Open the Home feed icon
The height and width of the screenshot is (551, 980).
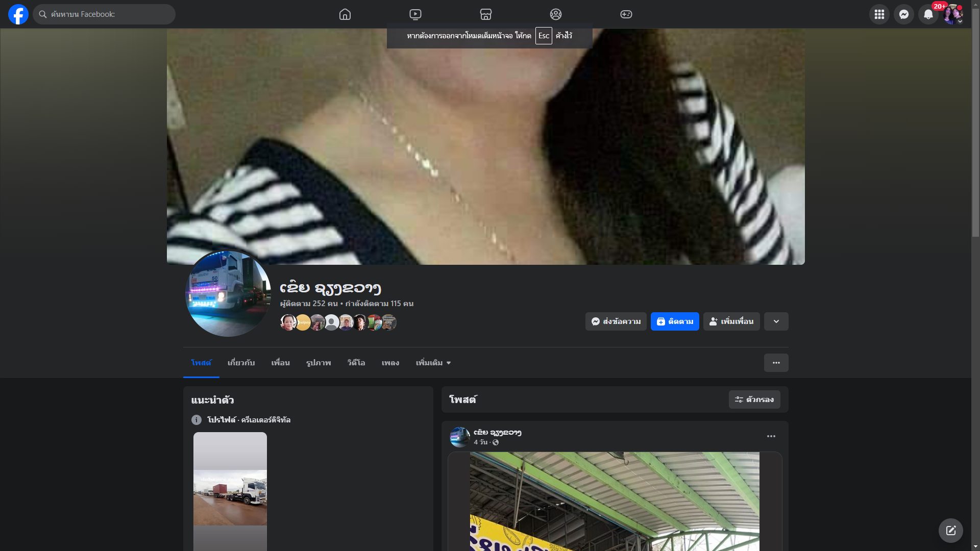(345, 14)
